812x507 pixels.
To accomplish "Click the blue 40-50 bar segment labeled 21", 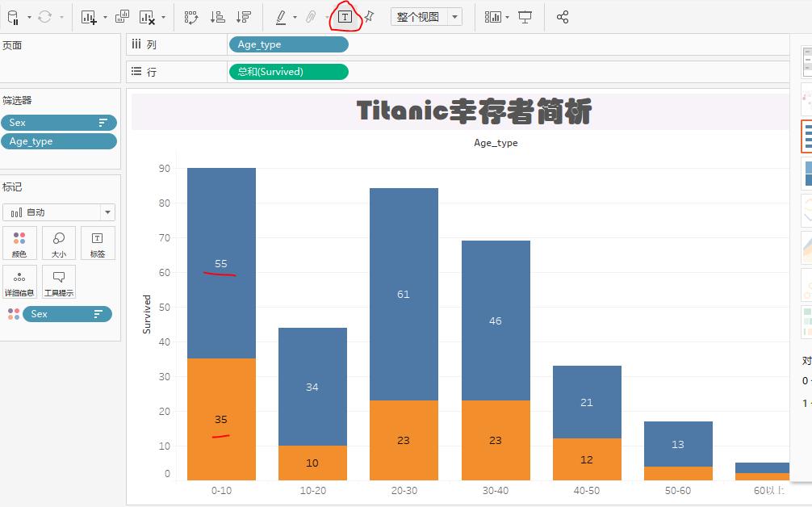I will click(x=588, y=402).
